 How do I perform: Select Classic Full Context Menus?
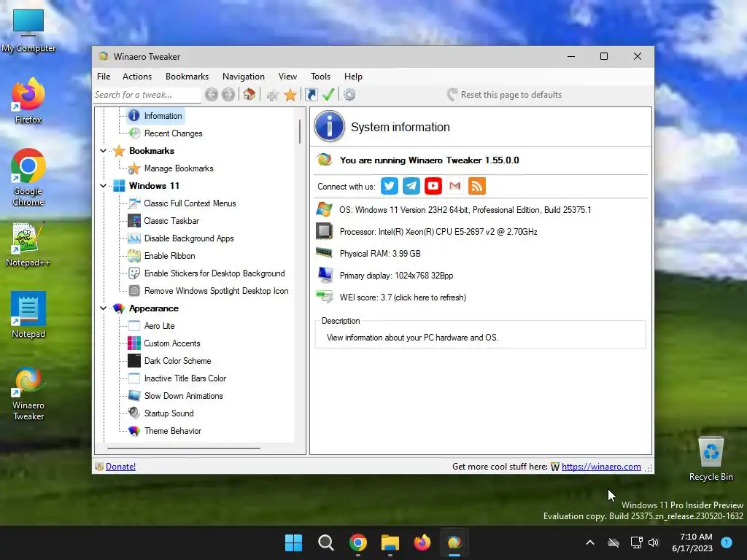click(190, 203)
